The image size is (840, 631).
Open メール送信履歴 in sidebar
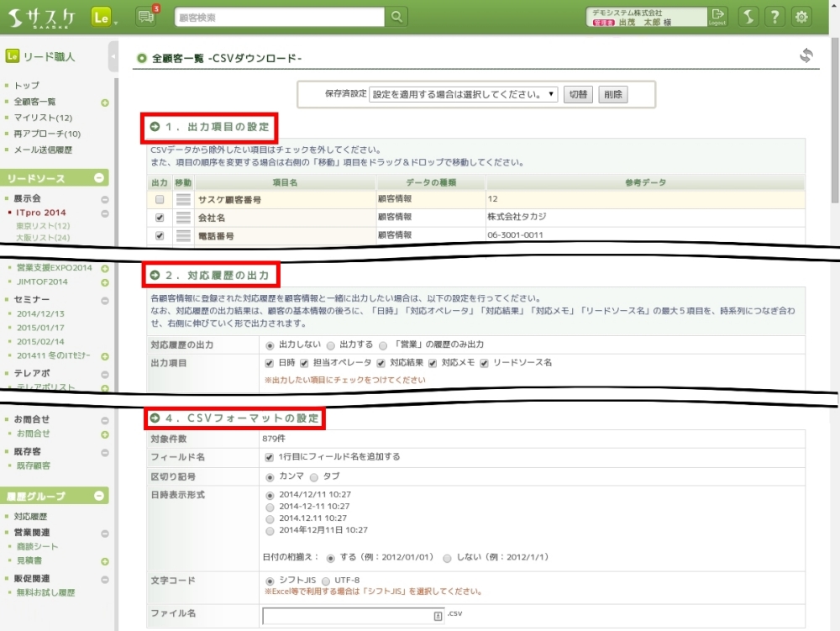(x=43, y=150)
